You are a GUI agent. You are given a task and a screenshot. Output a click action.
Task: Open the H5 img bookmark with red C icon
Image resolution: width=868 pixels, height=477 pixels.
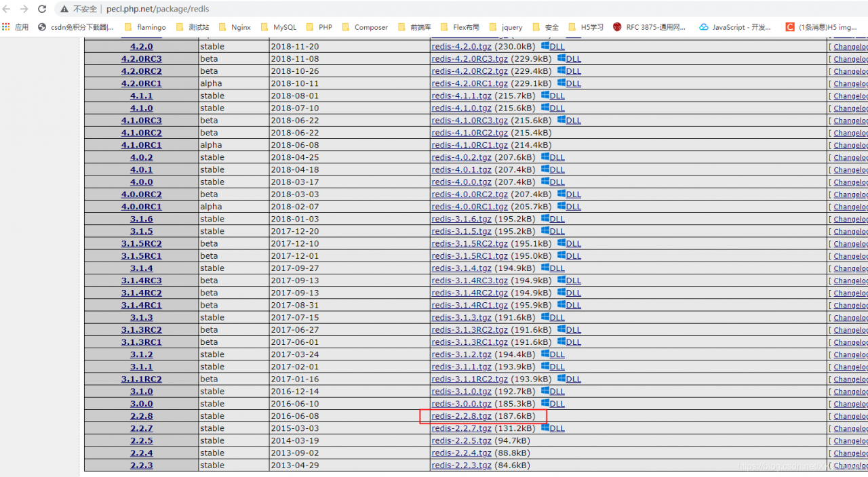(821, 27)
